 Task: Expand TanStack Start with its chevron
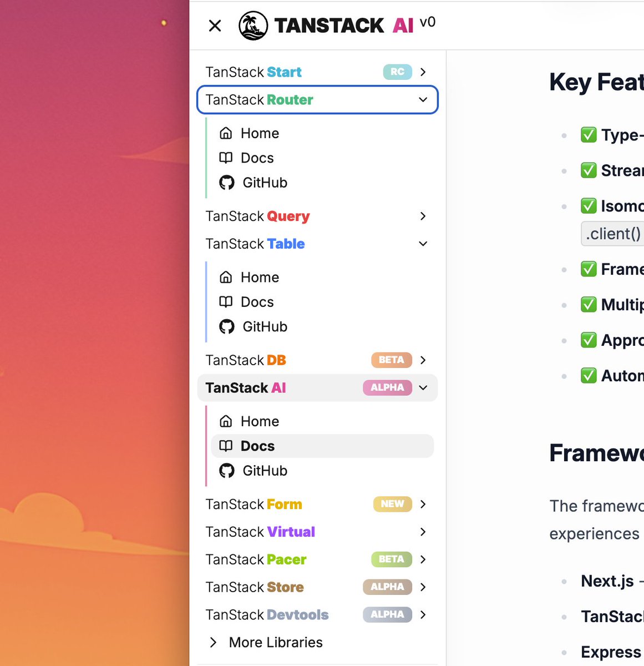coord(423,72)
